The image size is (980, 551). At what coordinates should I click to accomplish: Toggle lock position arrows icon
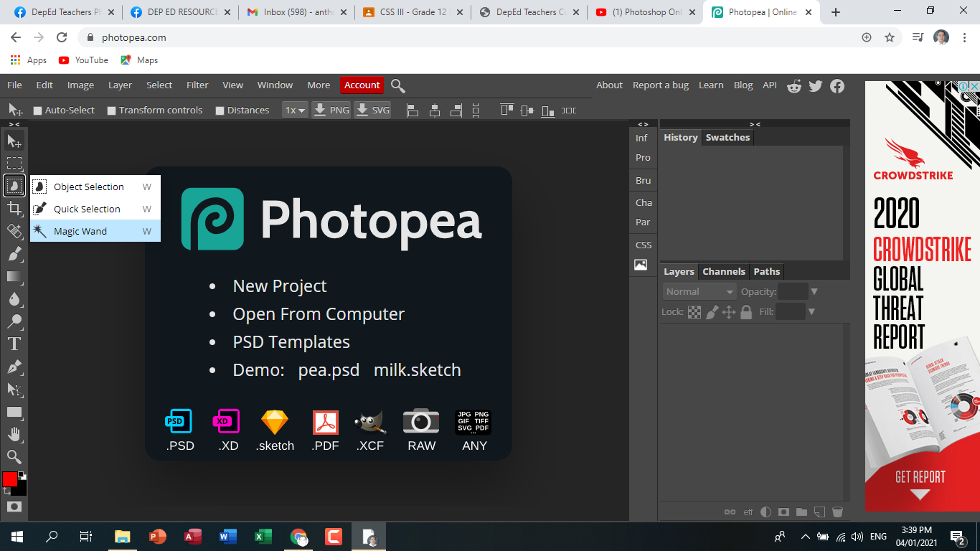[729, 312]
